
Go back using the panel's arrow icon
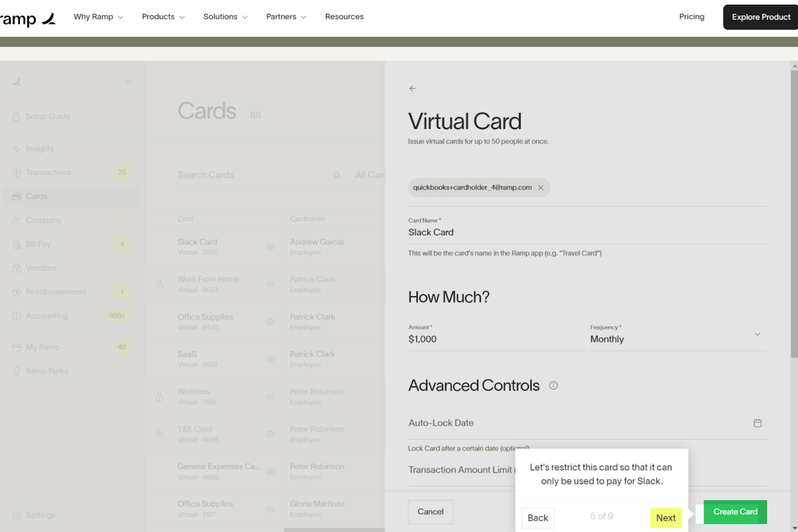[x=412, y=88]
